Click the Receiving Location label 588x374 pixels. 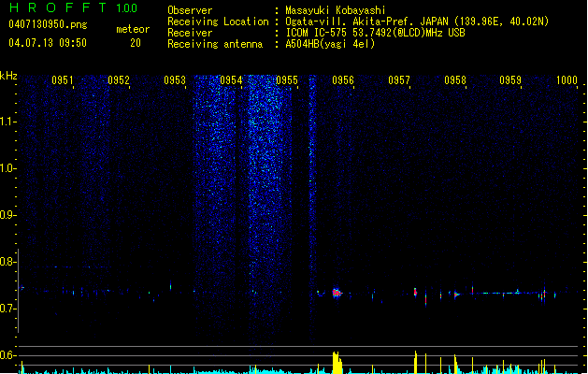coord(218,22)
